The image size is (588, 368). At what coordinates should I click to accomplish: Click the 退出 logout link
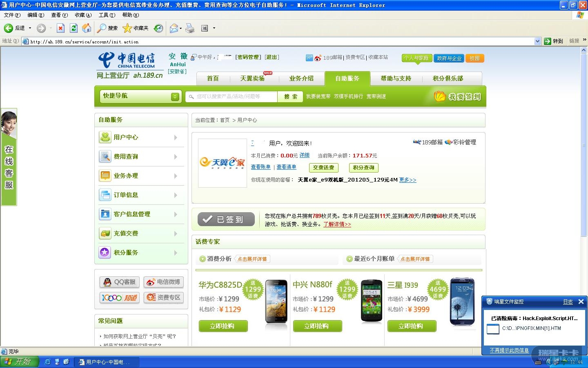[x=272, y=57]
